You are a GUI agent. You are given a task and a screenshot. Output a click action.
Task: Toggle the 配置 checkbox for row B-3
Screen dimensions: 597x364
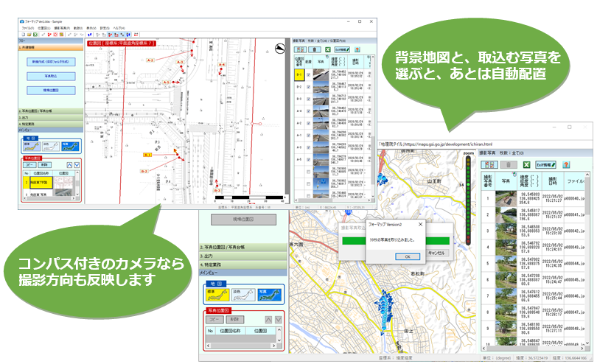point(308,99)
